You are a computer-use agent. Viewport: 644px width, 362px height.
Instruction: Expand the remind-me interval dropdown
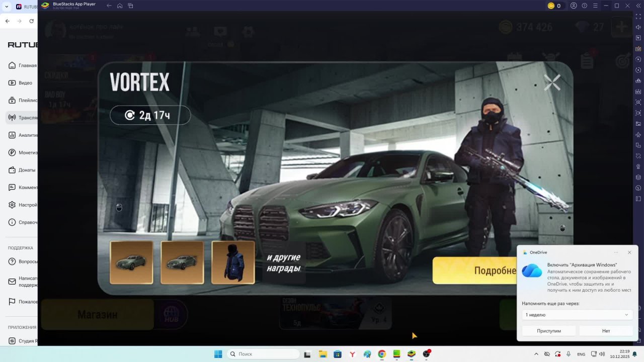point(577,315)
